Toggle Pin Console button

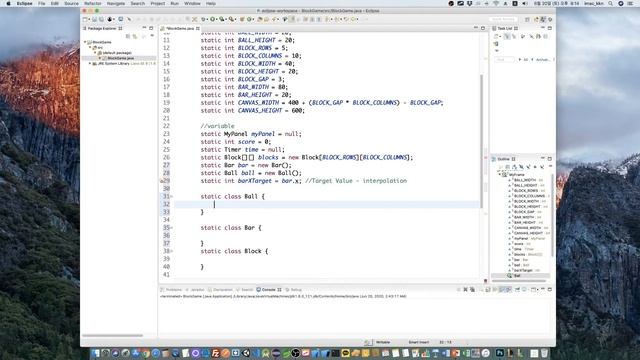pos(517,289)
